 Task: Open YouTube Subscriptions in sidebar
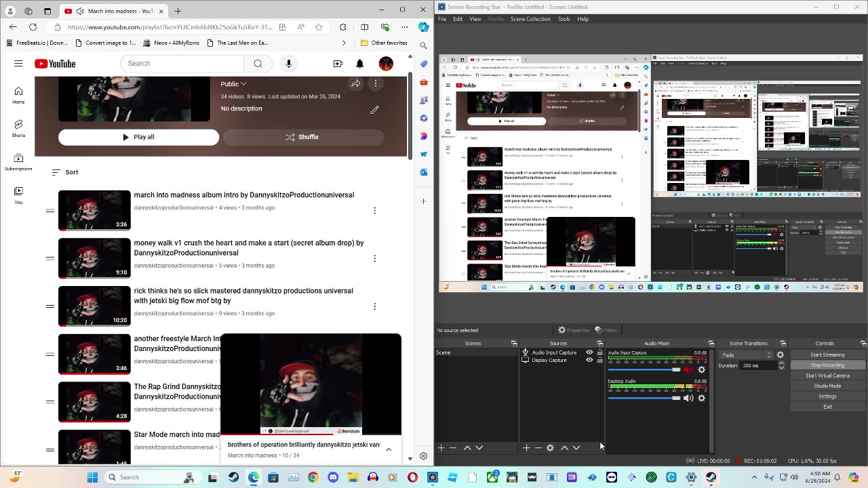(x=18, y=161)
